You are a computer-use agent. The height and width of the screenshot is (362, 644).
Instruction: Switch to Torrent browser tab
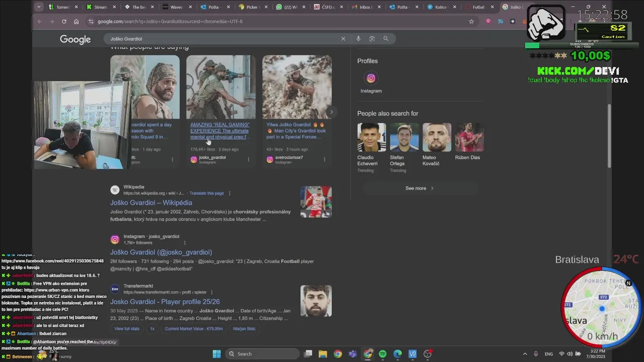(64, 7)
